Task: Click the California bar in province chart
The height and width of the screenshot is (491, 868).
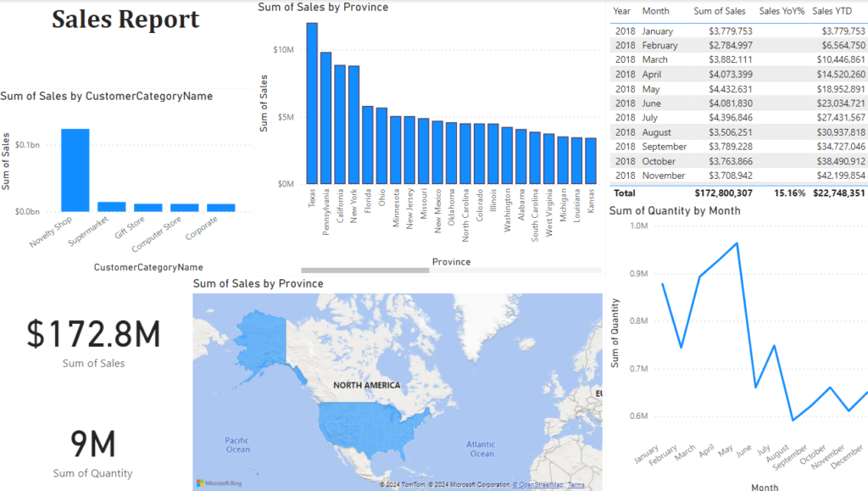Action: click(x=339, y=124)
